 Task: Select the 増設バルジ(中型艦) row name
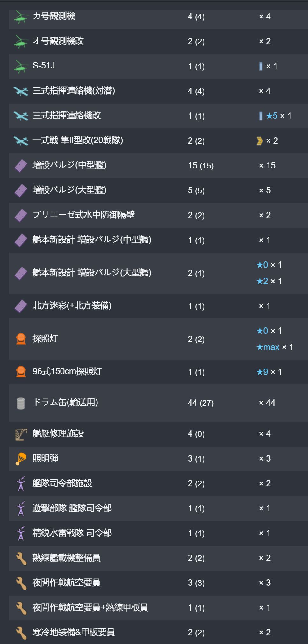69,165
